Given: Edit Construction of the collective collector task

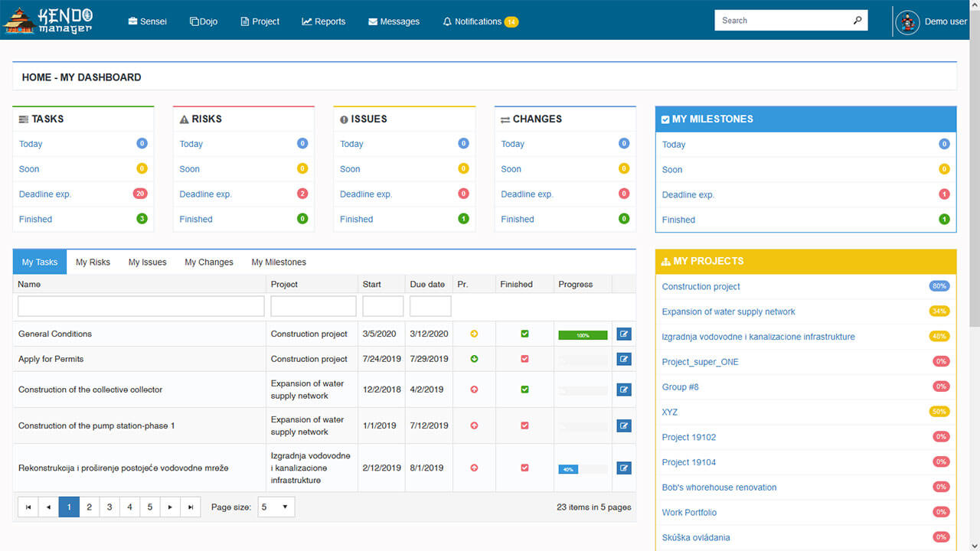Looking at the screenshot, I should pyautogui.click(x=624, y=390).
